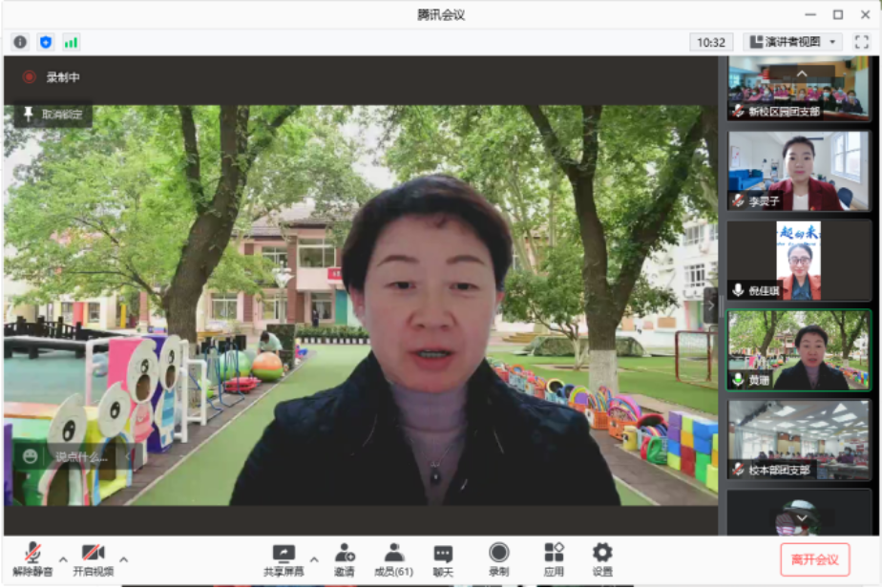Expand share screen options arrow
The image size is (882, 588).
point(314,559)
